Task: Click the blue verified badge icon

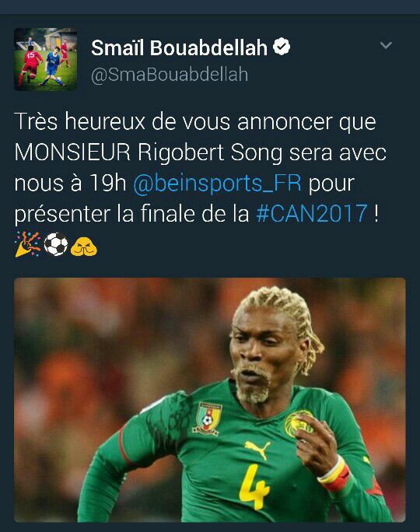Action: (x=282, y=47)
